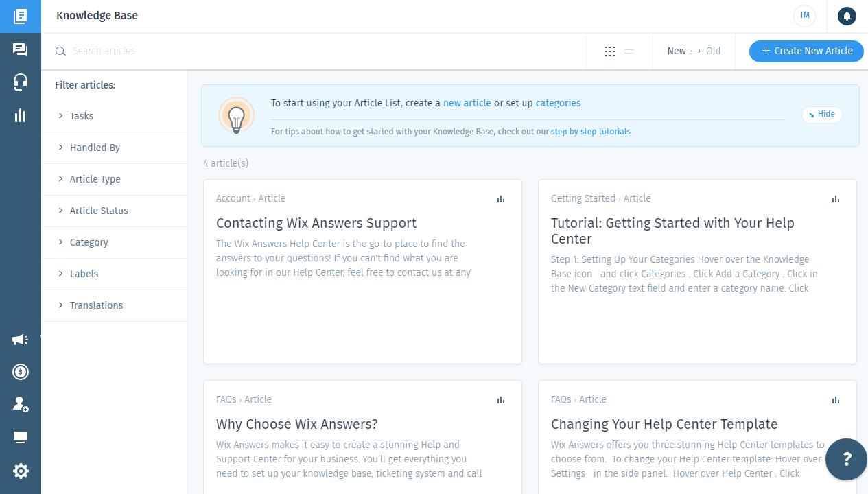The width and height of the screenshot is (868, 494).
Task: Expand the Tasks filter
Action: click(x=81, y=116)
